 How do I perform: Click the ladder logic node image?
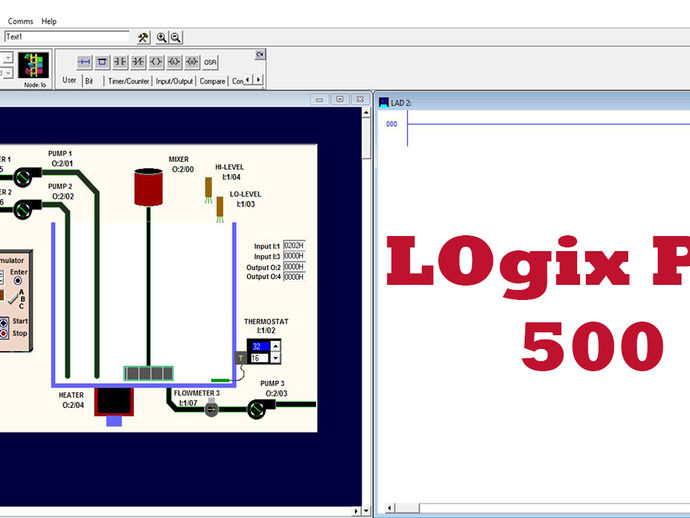pyautogui.click(x=33, y=65)
